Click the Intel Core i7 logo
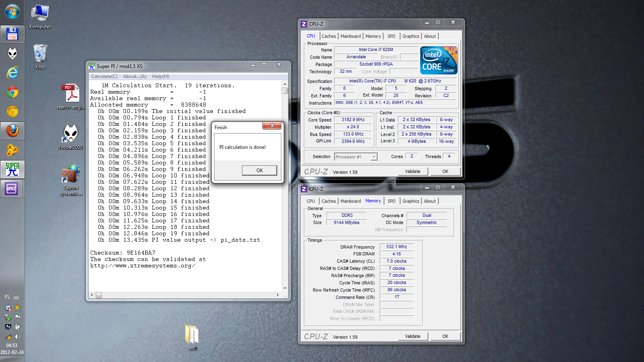The image size is (644, 362). [439, 60]
